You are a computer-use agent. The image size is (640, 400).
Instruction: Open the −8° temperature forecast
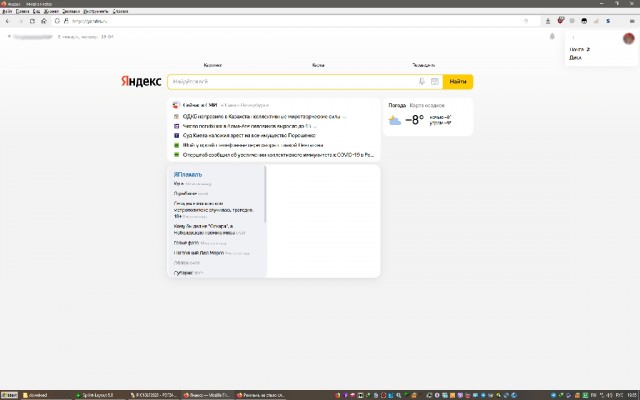click(415, 120)
